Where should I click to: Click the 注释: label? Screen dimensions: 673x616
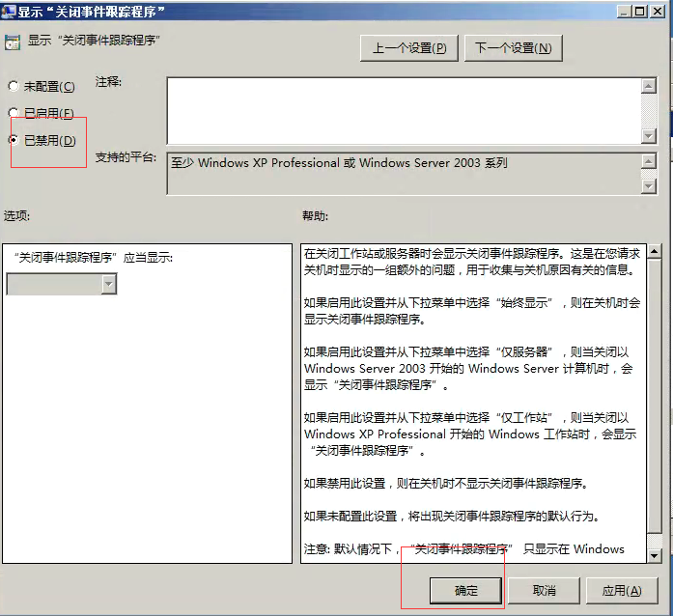tap(108, 81)
